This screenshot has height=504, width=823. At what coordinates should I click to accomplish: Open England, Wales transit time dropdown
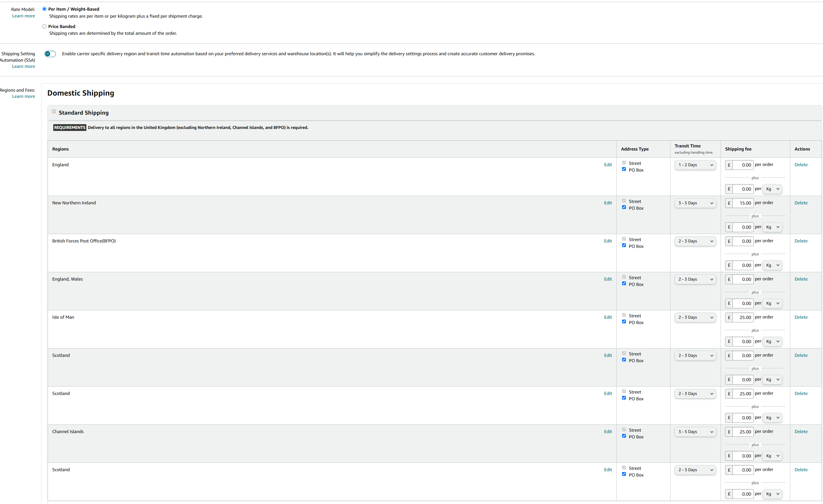click(x=695, y=279)
